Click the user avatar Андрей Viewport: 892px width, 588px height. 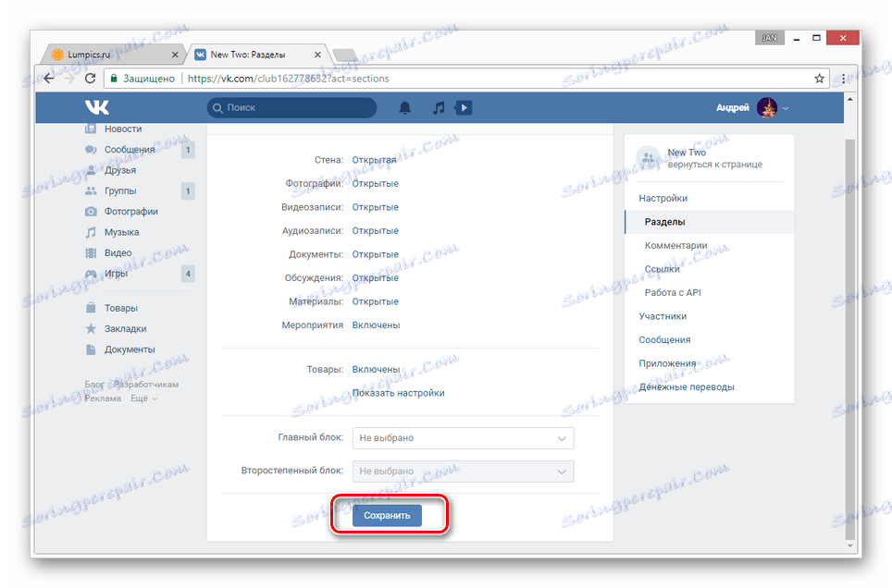tap(767, 107)
